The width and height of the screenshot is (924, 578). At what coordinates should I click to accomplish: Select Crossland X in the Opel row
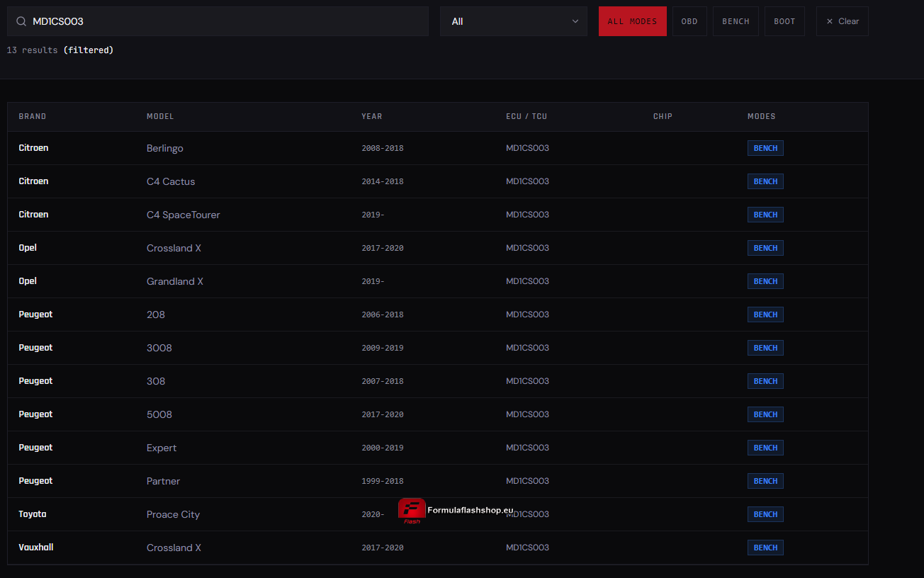point(174,248)
